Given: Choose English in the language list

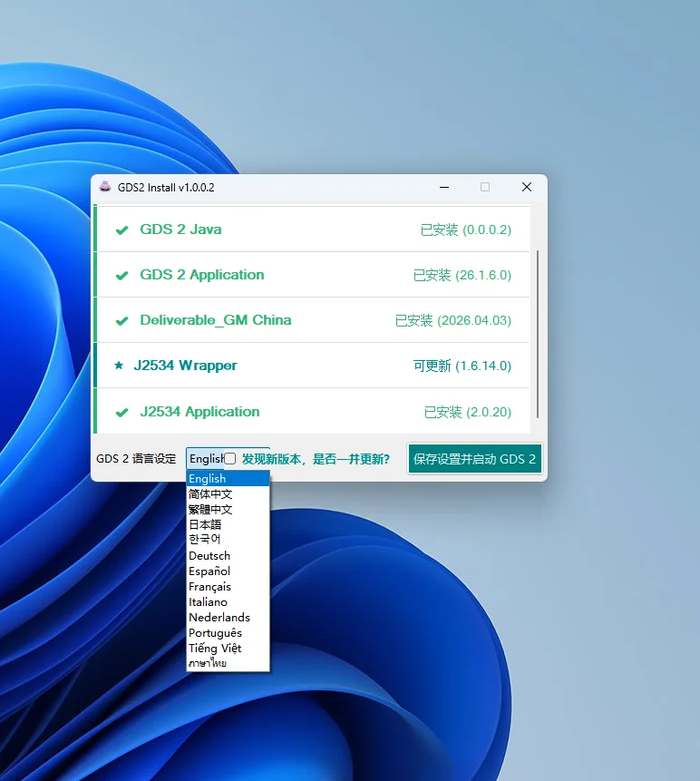Looking at the screenshot, I should (x=228, y=479).
